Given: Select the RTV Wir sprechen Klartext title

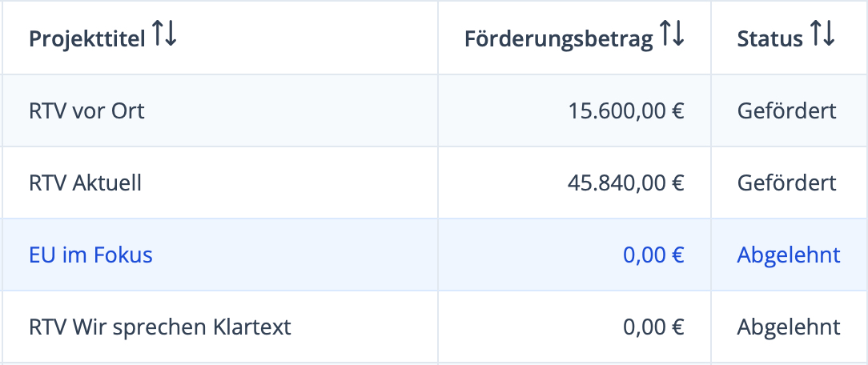Looking at the screenshot, I should click(160, 327).
